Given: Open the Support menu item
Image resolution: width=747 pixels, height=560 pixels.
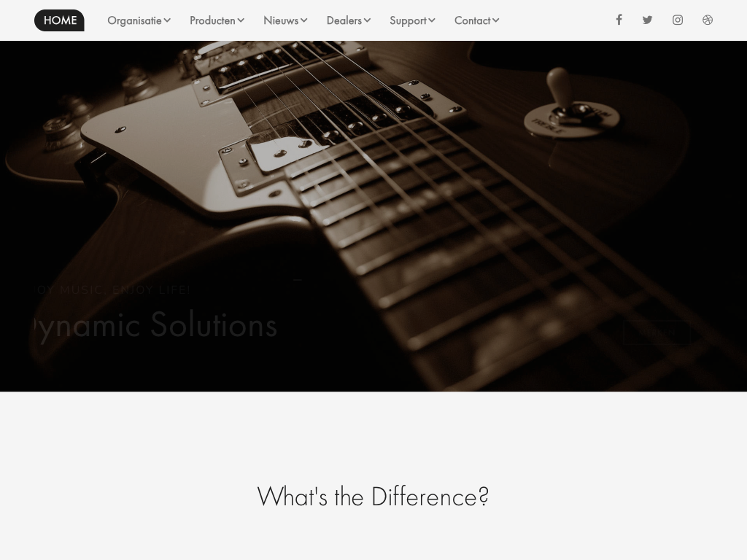Looking at the screenshot, I should 409,21.
